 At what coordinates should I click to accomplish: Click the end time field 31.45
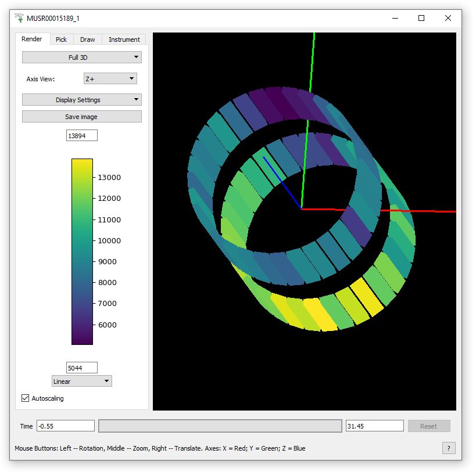click(x=374, y=426)
